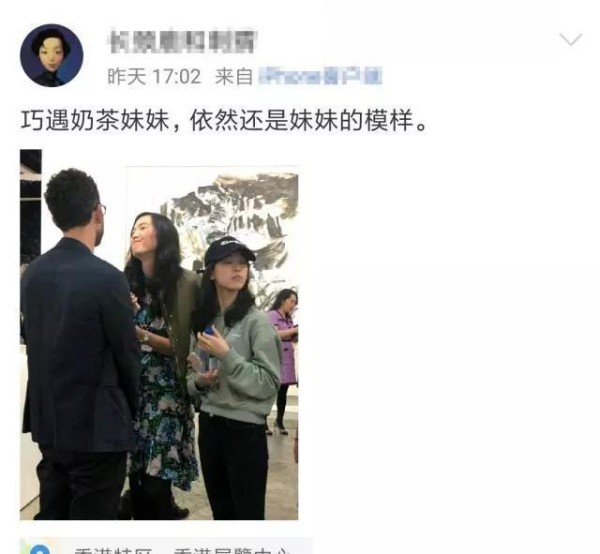Viewport: 600px width, 554px height.
Task: Tap the dark strip at photo's top-left
Action: click(31, 207)
